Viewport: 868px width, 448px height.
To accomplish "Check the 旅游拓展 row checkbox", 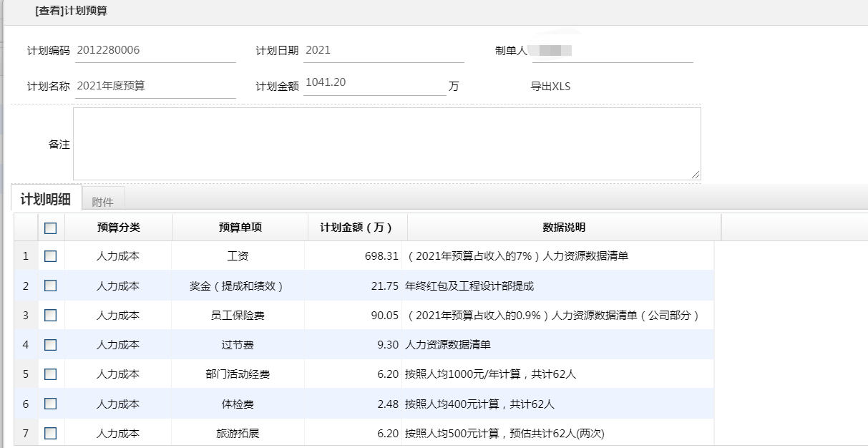I will [x=49, y=433].
